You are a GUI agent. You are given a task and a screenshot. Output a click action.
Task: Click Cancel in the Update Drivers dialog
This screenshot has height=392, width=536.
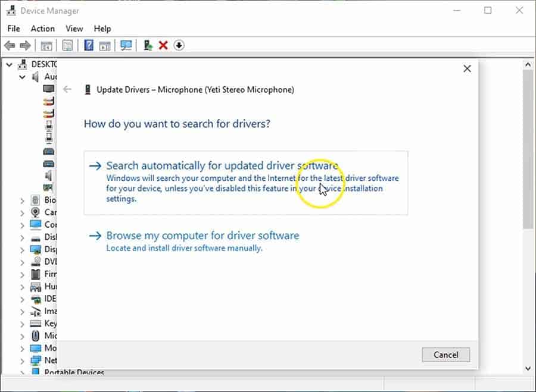click(445, 355)
